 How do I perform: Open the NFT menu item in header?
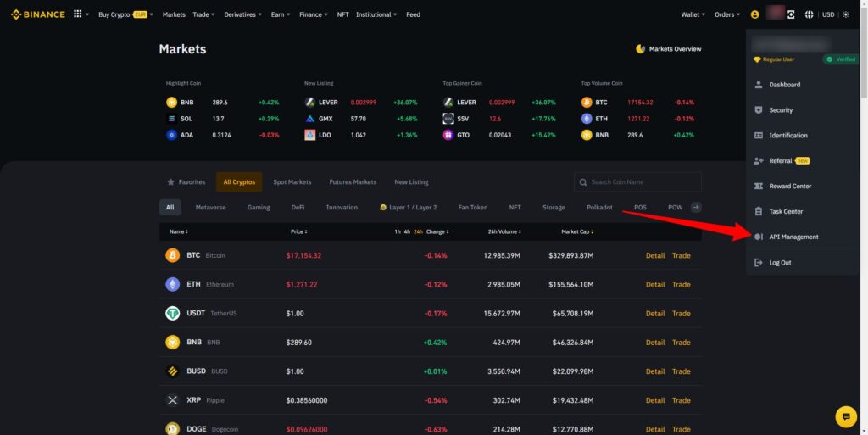[343, 14]
